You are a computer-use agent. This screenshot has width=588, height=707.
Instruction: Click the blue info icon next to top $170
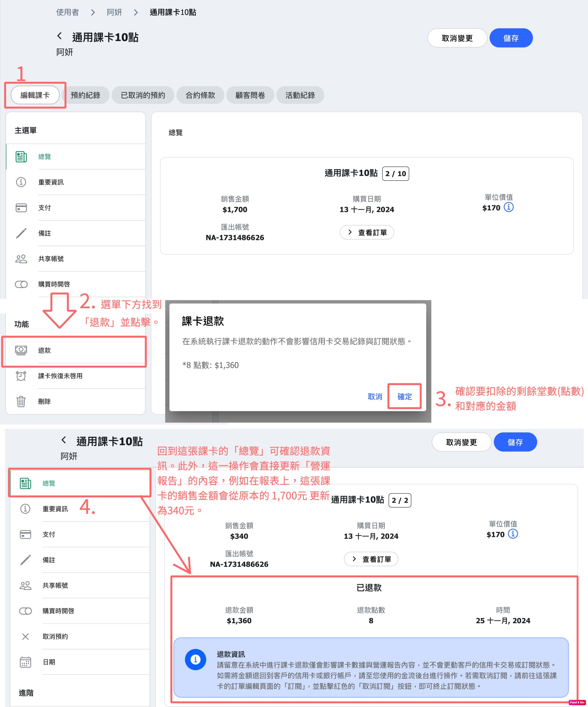pyautogui.click(x=508, y=207)
